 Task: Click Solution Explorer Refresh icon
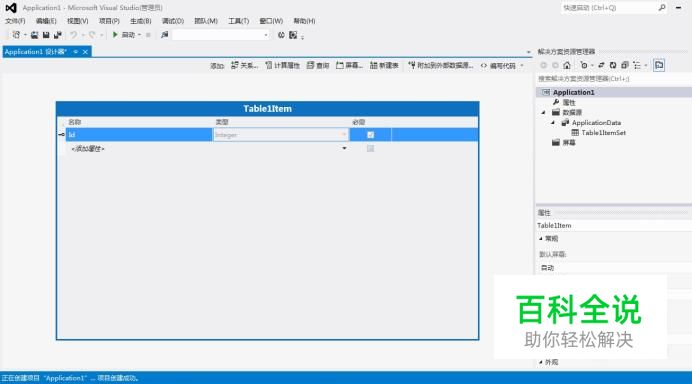pyautogui.click(x=613, y=65)
